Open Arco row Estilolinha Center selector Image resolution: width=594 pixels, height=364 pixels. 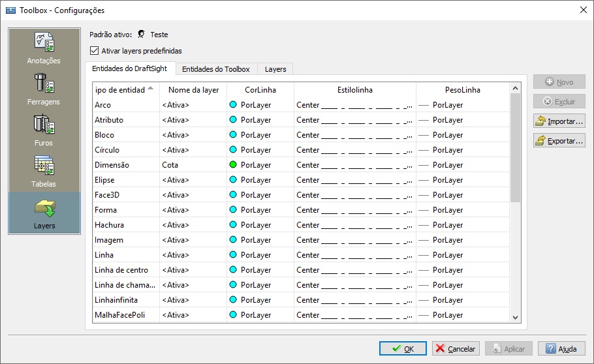355,105
